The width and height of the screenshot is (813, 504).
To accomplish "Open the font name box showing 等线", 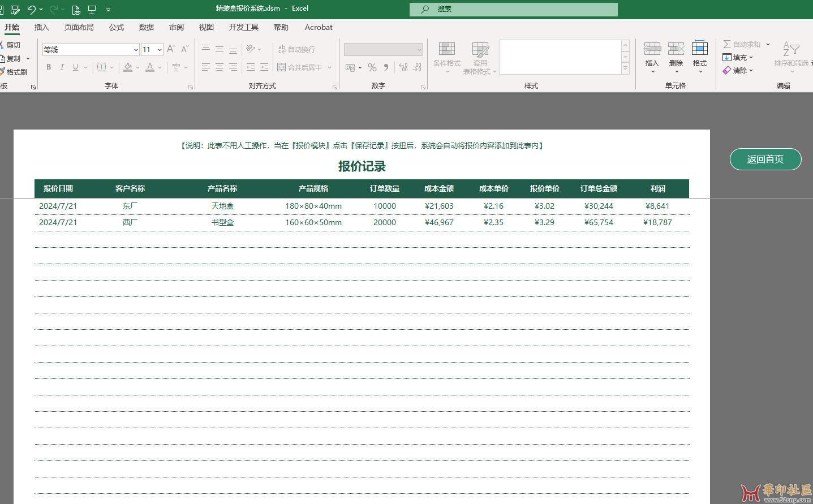I will 91,49.
